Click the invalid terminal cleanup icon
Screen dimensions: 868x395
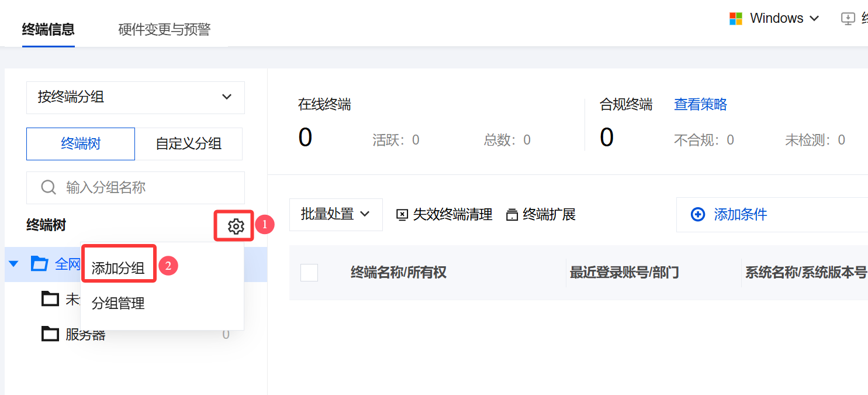402,215
